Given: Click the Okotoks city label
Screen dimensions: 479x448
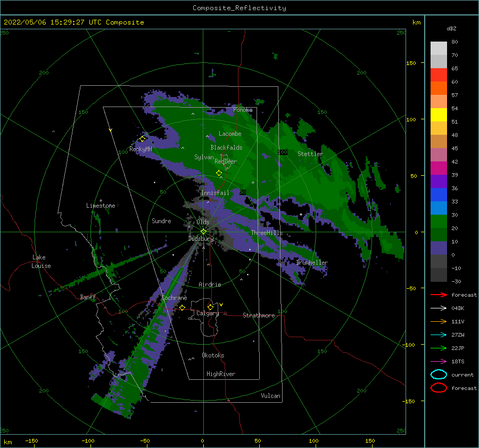Looking at the screenshot, I should [x=213, y=355].
